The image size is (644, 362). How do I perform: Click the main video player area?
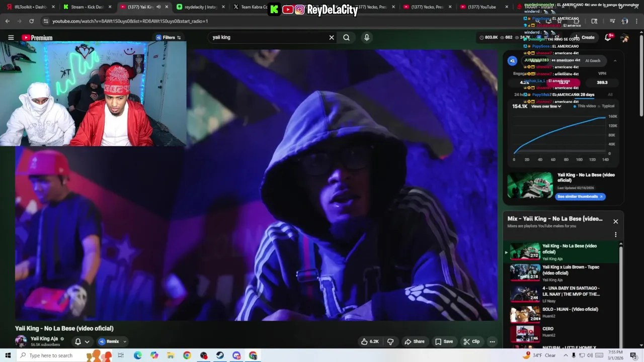257,185
